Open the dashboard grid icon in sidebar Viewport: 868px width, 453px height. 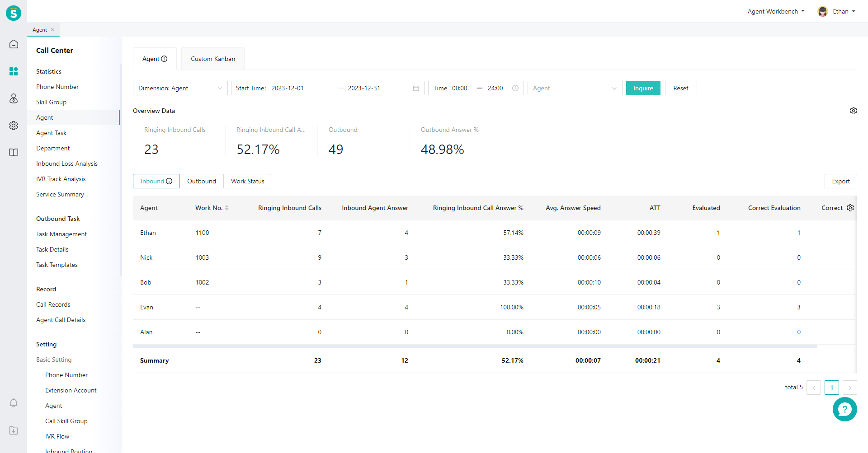tap(14, 71)
